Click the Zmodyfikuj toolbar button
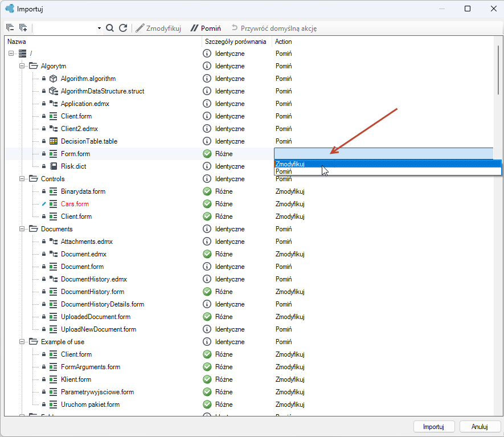 click(158, 28)
